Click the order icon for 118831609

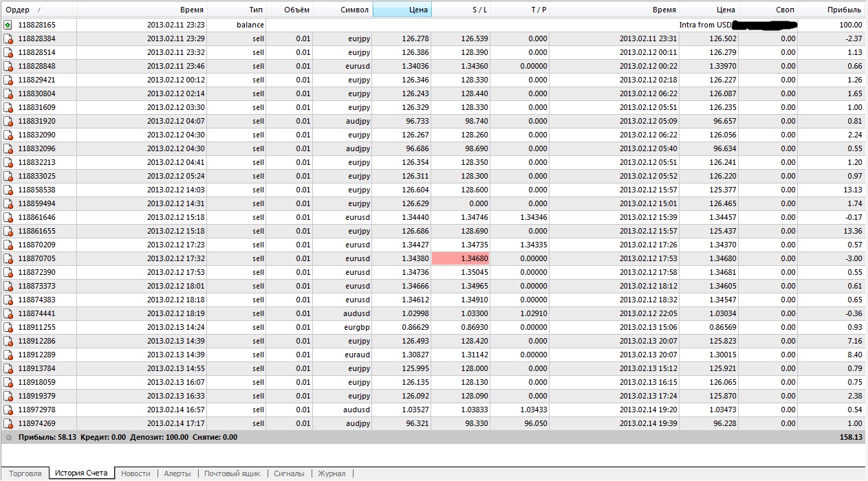pos(8,107)
